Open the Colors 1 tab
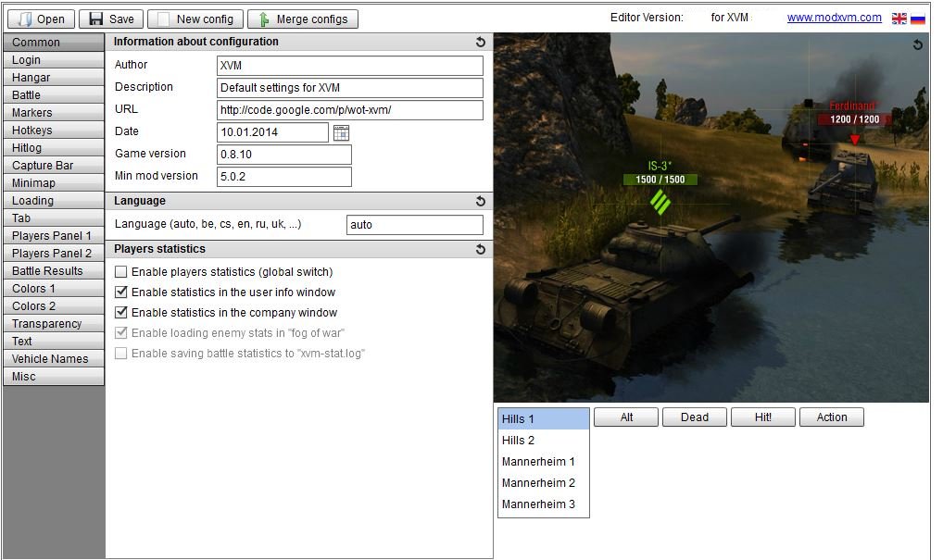The height and width of the screenshot is (560, 943). click(54, 289)
